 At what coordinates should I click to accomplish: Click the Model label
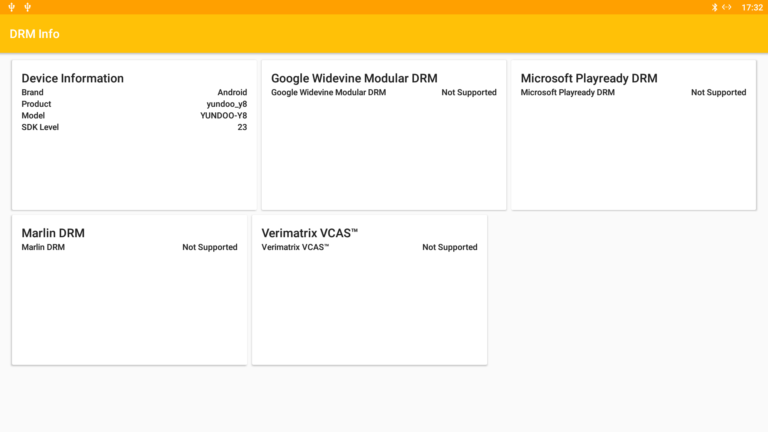pyautogui.click(x=33, y=116)
